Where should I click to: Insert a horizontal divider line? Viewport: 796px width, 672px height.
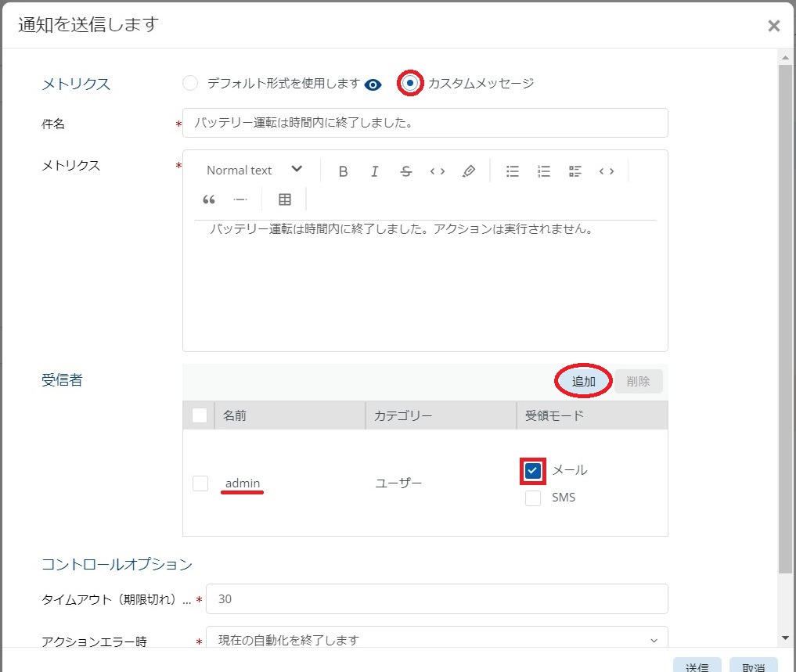(x=240, y=199)
